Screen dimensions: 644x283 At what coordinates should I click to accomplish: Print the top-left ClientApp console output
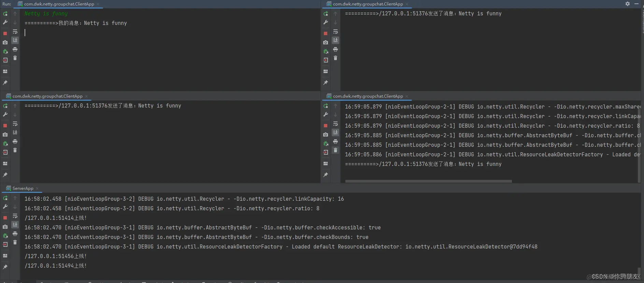(x=15, y=49)
